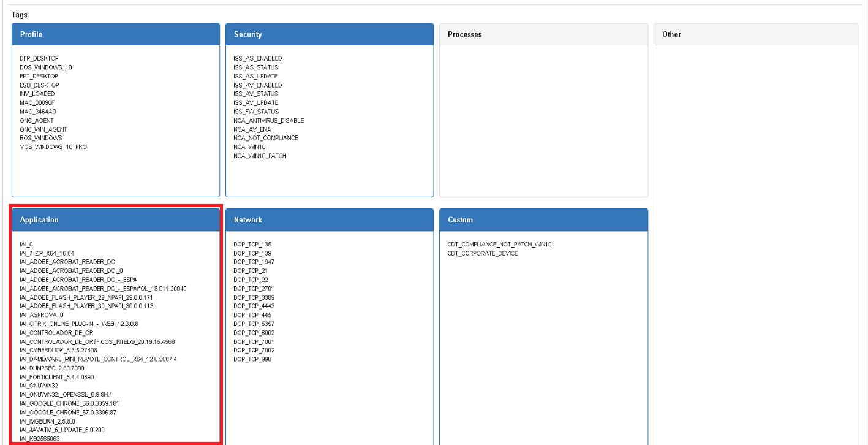
Task: Click the DOP_TCP_445 tag
Action: (x=252, y=315)
